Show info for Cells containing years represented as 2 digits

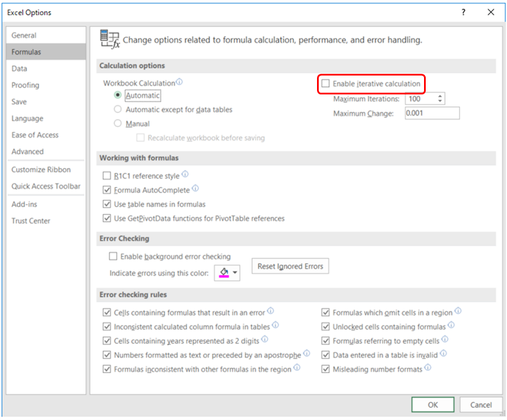265,339
